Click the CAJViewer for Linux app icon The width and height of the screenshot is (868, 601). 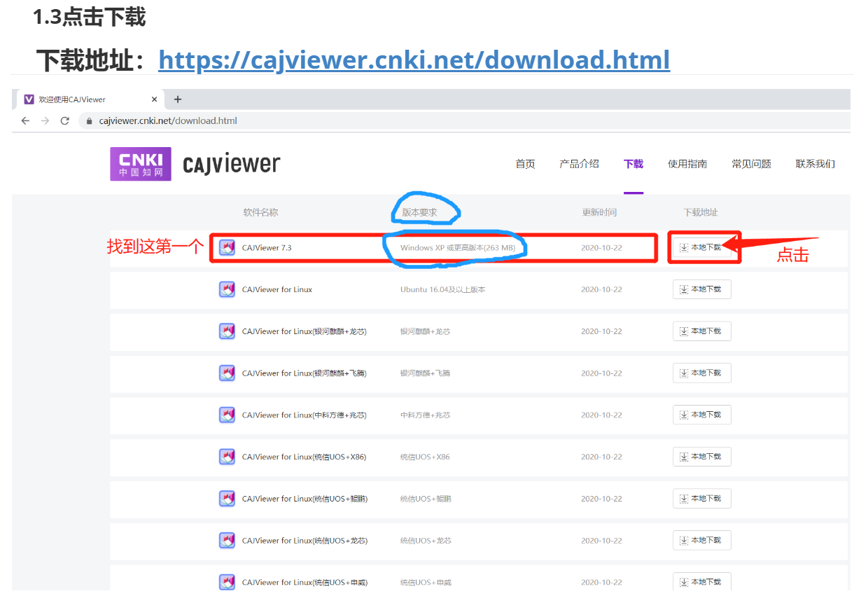coord(227,289)
